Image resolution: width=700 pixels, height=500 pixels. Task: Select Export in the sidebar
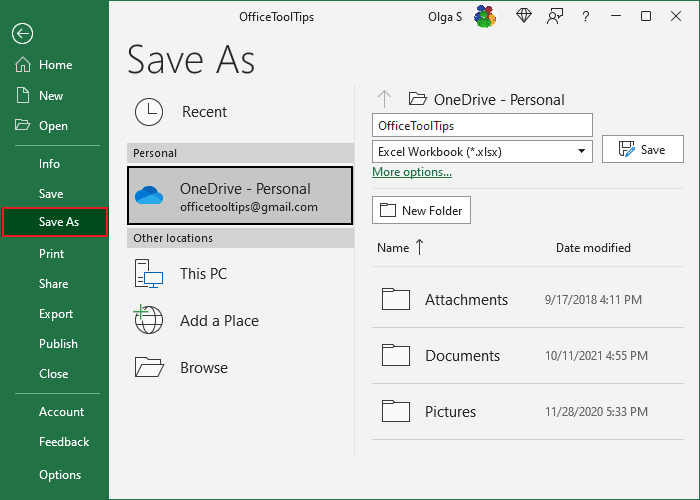54,314
